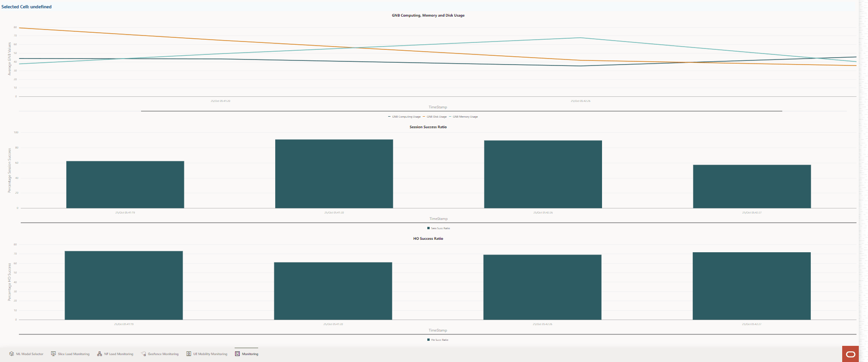Toggle the Sess Succ Ratio legend entry

point(438,228)
